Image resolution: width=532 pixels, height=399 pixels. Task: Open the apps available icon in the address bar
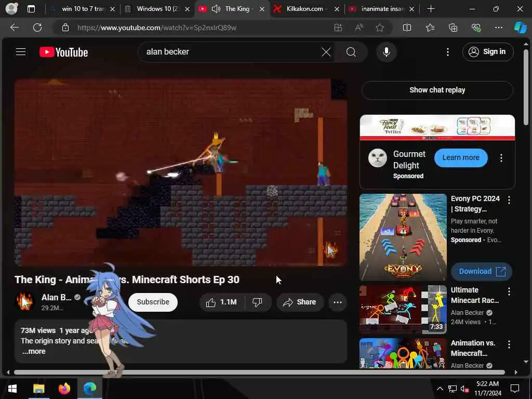tap(338, 28)
